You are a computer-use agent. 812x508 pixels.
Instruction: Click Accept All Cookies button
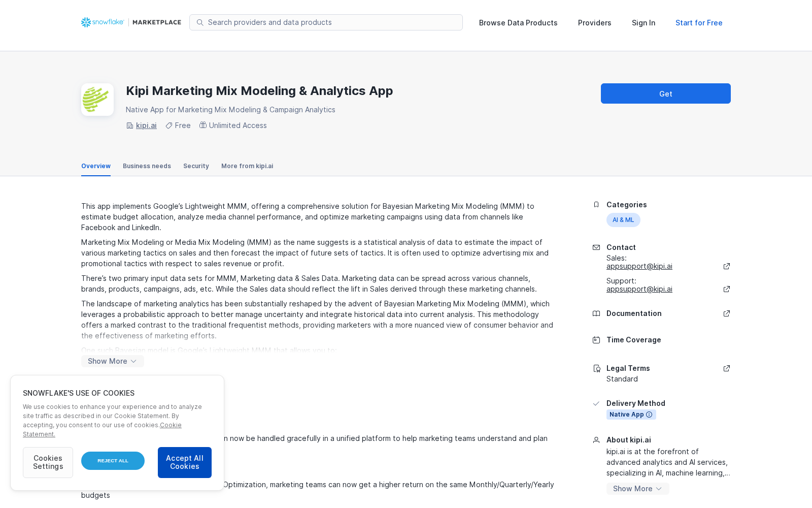(x=185, y=462)
